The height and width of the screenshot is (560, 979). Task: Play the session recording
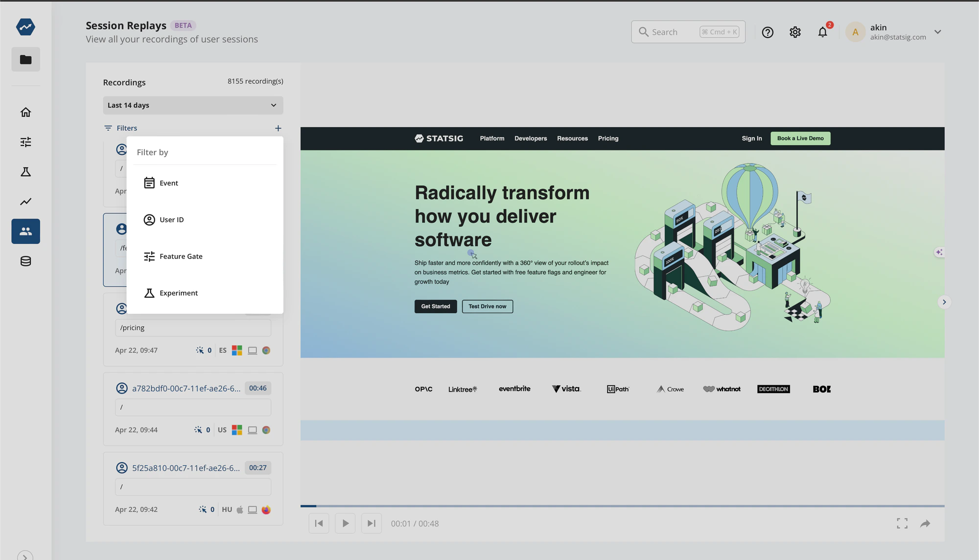(345, 524)
